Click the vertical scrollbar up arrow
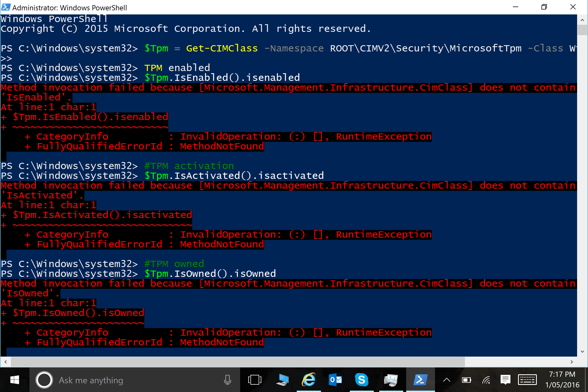 [x=582, y=20]
